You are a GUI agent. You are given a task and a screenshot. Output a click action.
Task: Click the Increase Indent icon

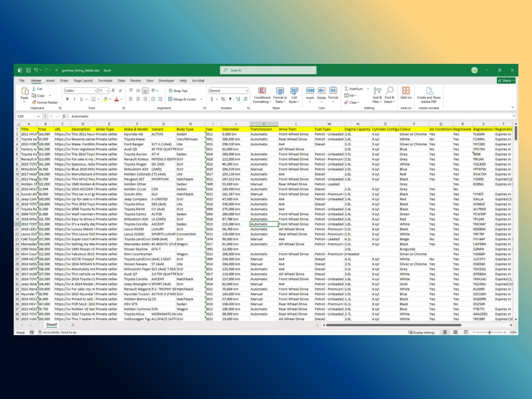(x=160, y=99)
